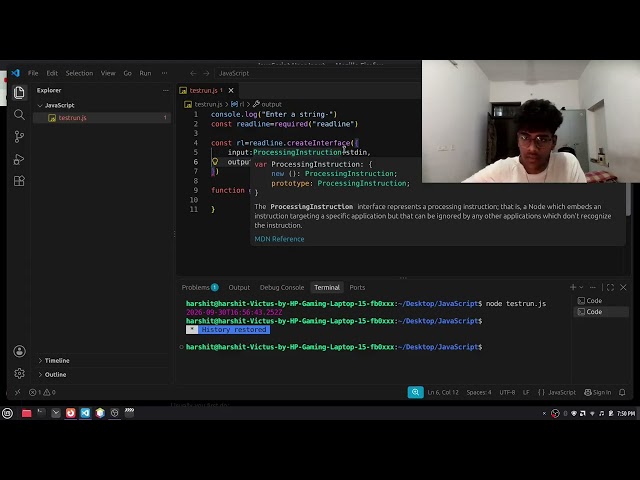Click the VS Code logo icon

point(16,73)
